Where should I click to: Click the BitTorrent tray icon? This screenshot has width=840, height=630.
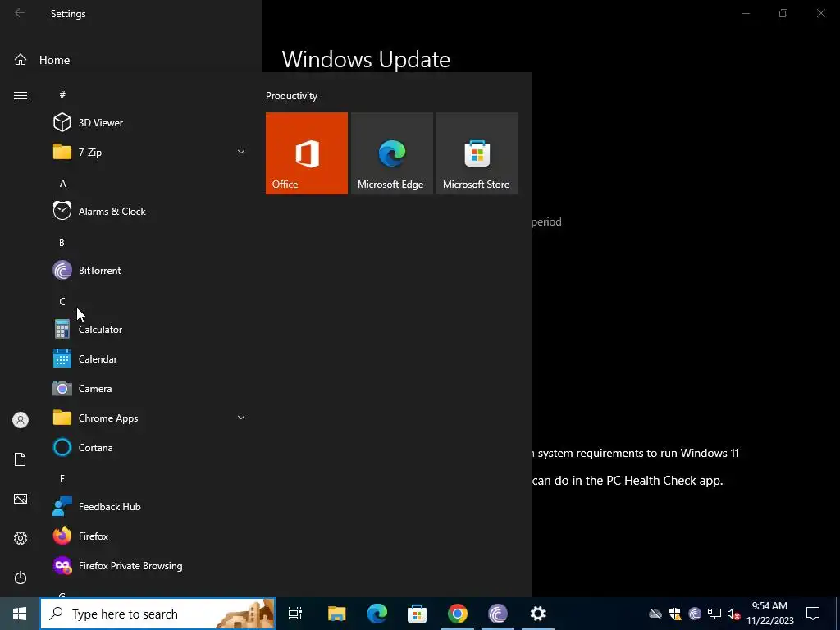pos(695,614)
